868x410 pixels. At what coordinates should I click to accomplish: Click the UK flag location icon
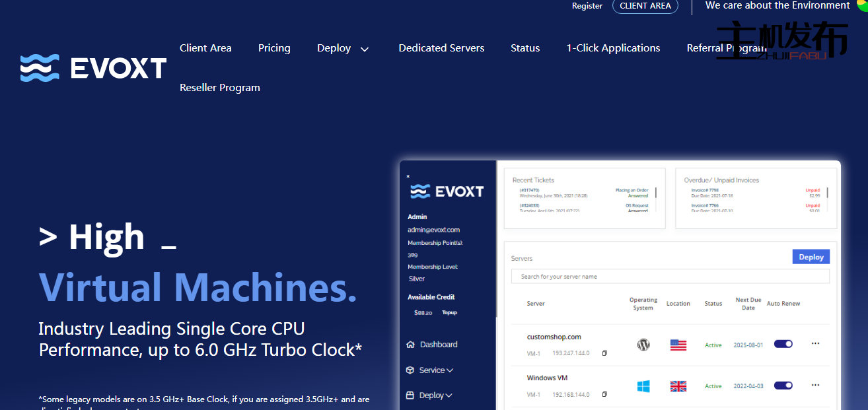click(678, 386)
